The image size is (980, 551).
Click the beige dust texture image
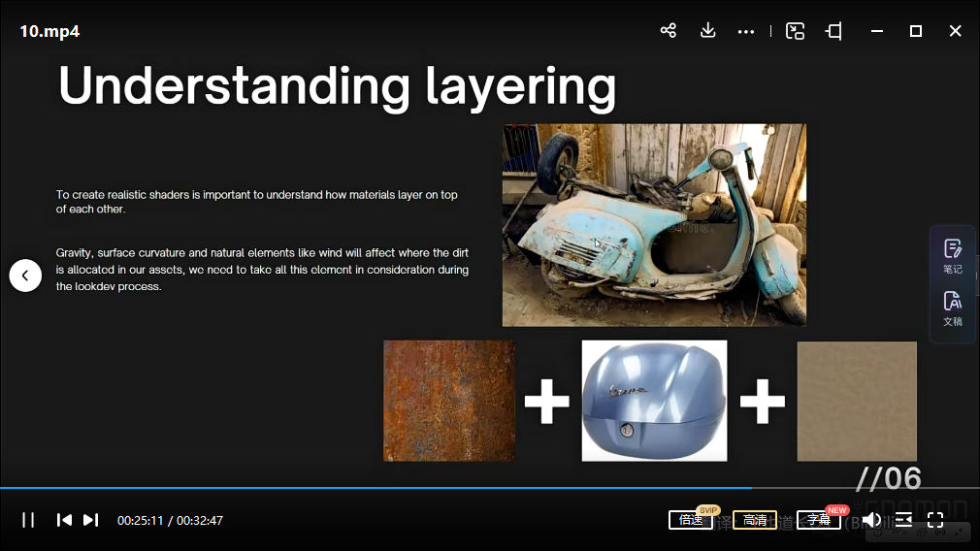coord(857,401)
